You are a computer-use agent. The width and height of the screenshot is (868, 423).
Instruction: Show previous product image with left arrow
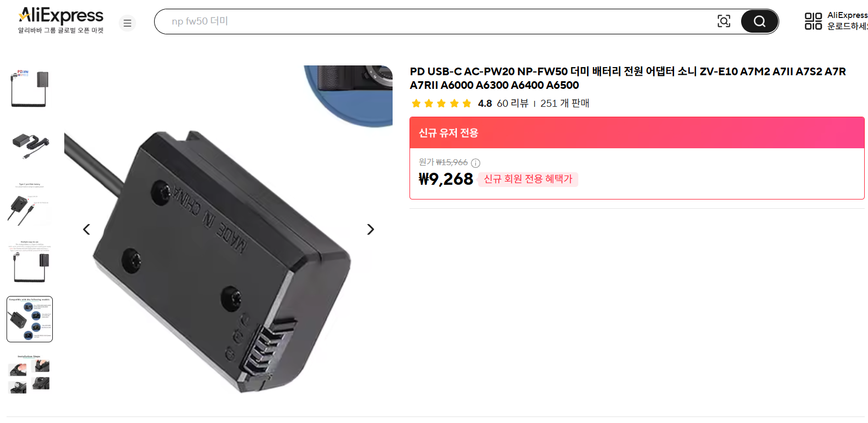click(86, 229)
